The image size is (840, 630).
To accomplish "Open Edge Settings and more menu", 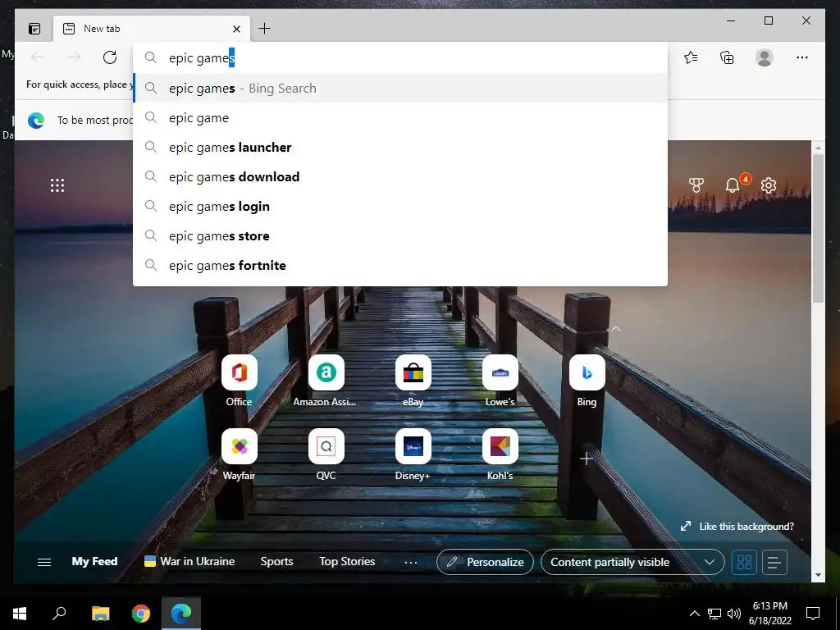I will (802, 57).
